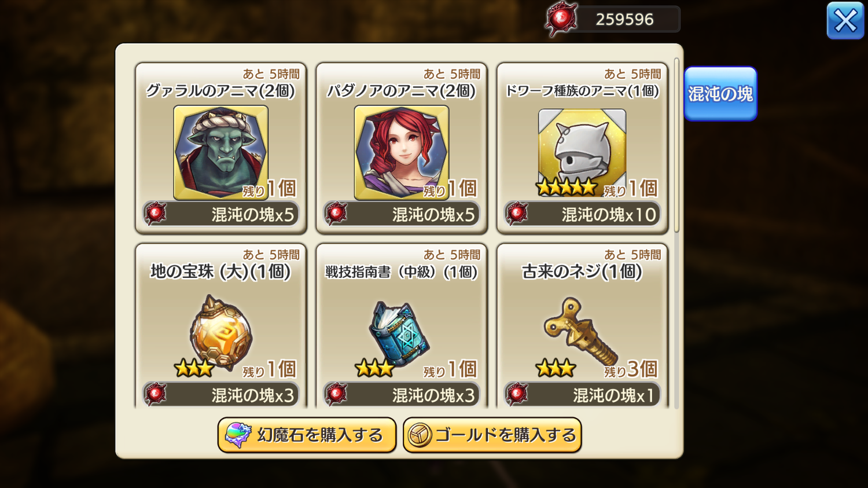Switch to the 混沌の塊 shop tab
This screenshot has height=488, width=868.
coord(720,94)
